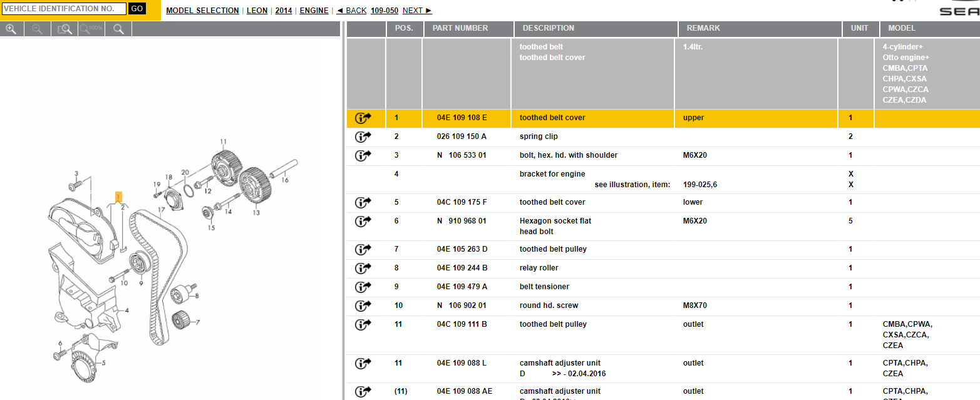
Task: Click the plain magnifier search icon
Action: (x=118, y=29)
